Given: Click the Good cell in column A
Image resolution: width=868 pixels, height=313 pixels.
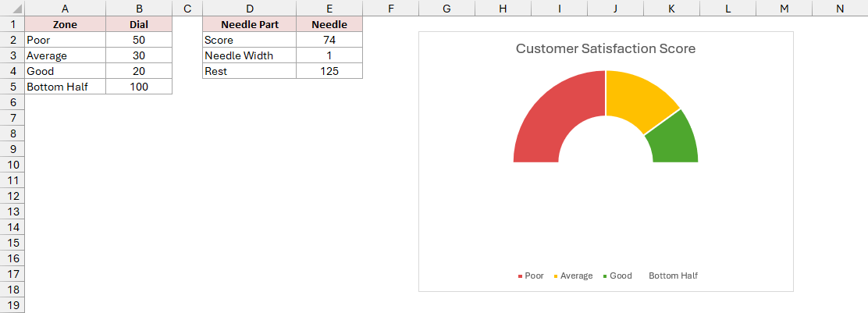Looking at the screenshot, I should click(x=66, y=71).
